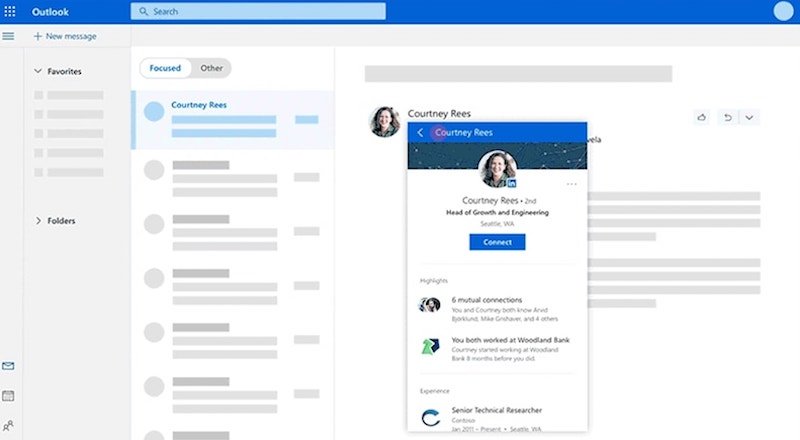Click the New message button
Screen dimensions: 800x440
coord(65,36)
